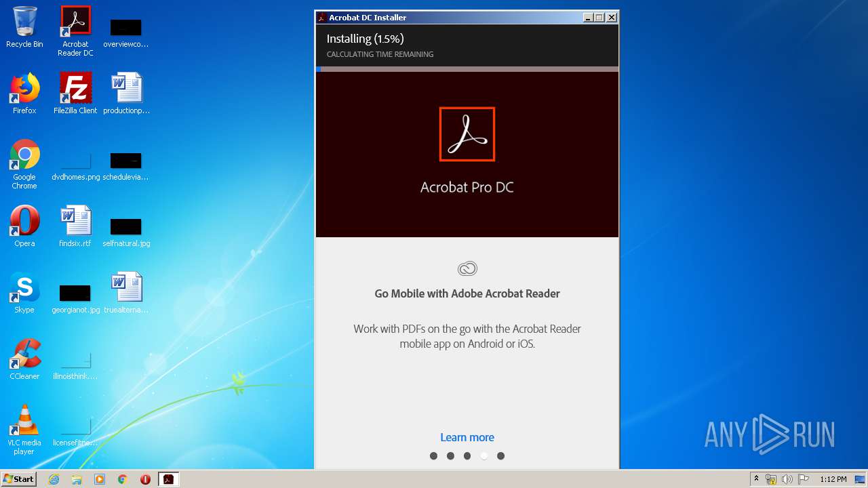Open CCleaner desktop shortcut
Screen dimensions: 868x488
pos(24,359)
